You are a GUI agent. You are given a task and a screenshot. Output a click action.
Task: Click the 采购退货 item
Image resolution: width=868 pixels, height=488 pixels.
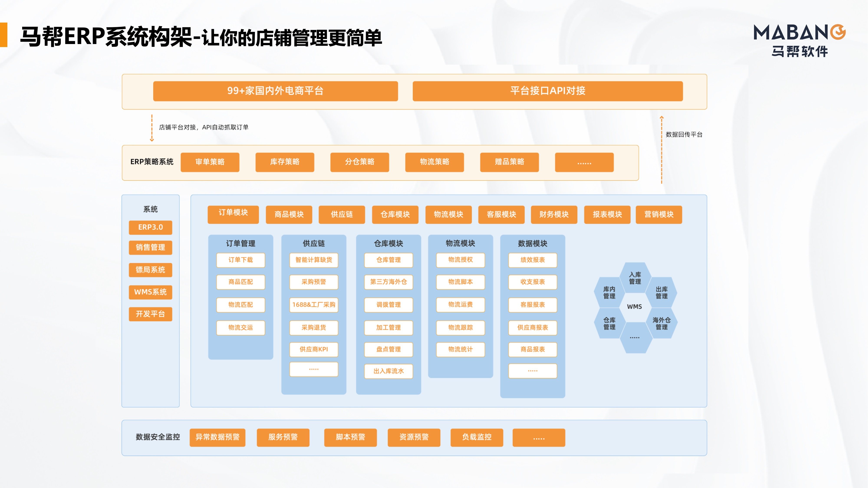314,328
